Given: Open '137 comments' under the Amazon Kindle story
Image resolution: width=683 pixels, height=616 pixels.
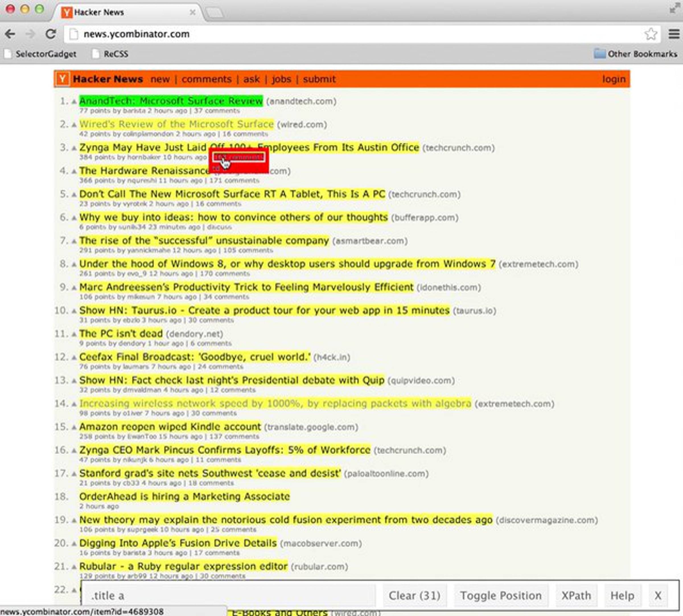Looking at the screenshot, I should pos(234,437).
